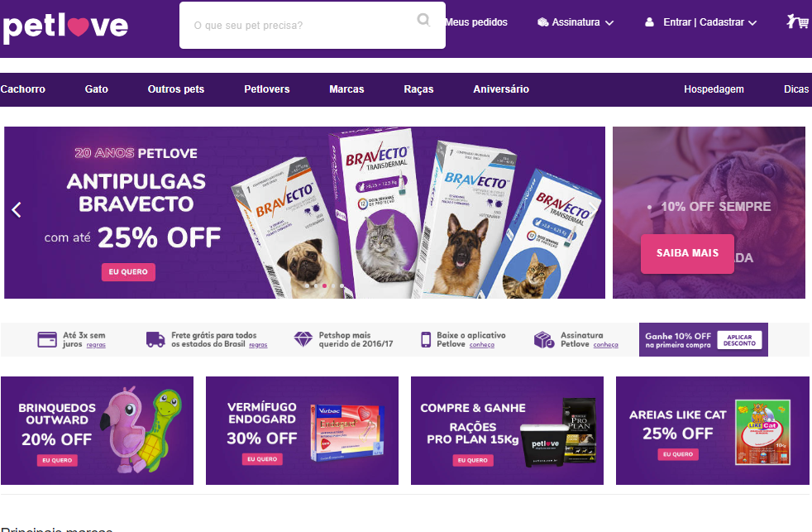Open the Areias Like Cat 25% OFF banner

pyautogui.click(x=712, y=430)
